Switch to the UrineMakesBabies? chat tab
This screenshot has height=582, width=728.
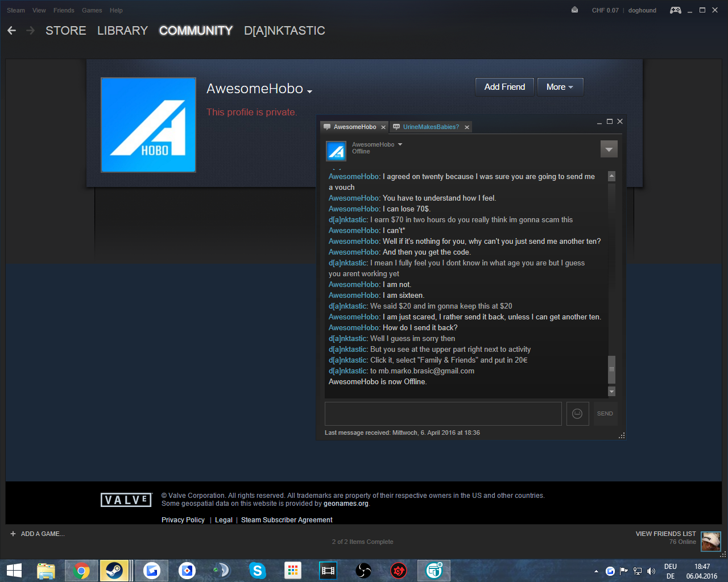coord(431,127)
